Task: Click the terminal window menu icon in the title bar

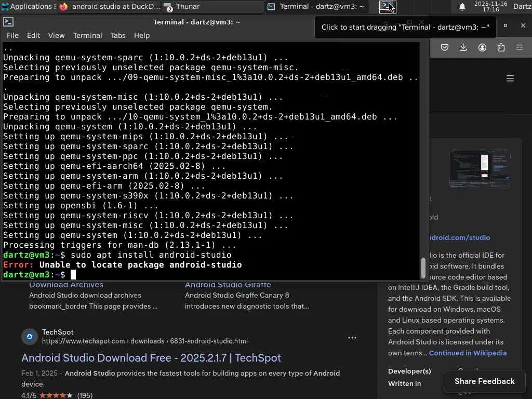Action: tap(8, 22)
